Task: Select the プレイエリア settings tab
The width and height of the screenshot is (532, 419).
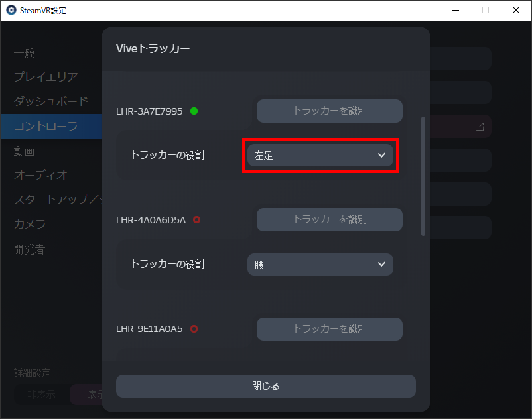Action: [x=46, y=76]
